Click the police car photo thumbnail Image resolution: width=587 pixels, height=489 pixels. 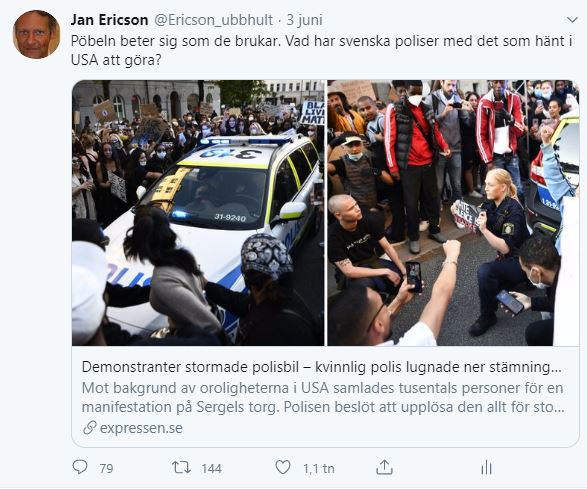pos(198,213)
